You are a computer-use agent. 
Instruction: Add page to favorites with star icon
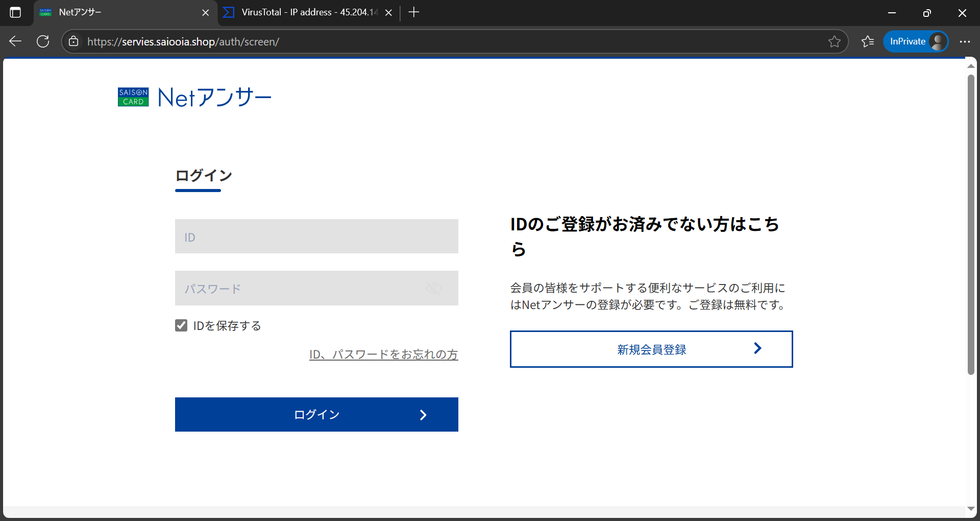[834, 41]
